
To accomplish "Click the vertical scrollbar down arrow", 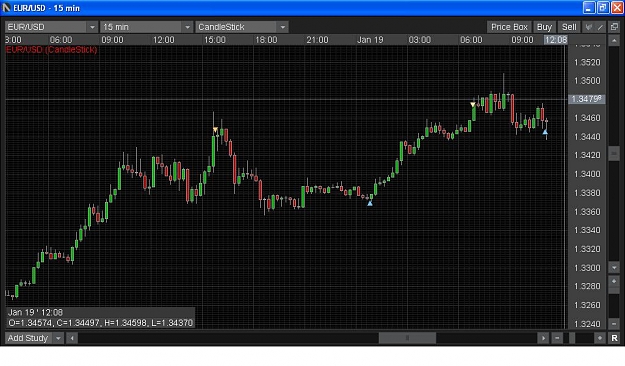I will pyautogui.click(x=614, y=268).
